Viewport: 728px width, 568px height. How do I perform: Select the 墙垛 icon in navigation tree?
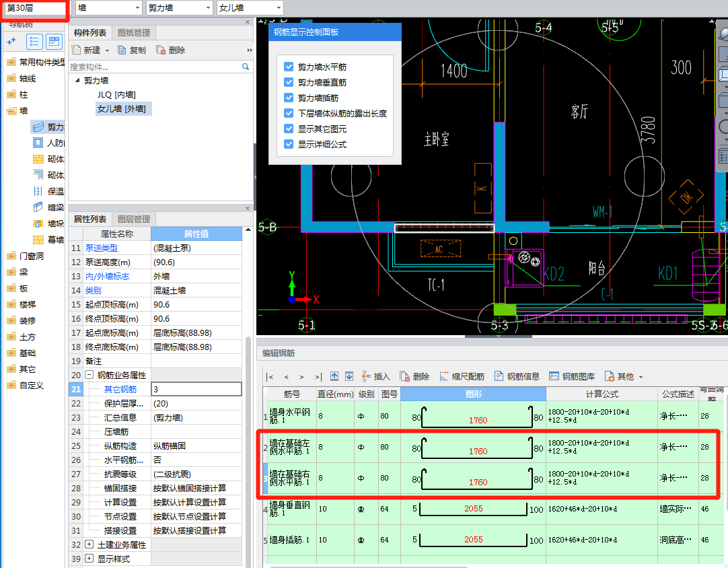[38, 223]
